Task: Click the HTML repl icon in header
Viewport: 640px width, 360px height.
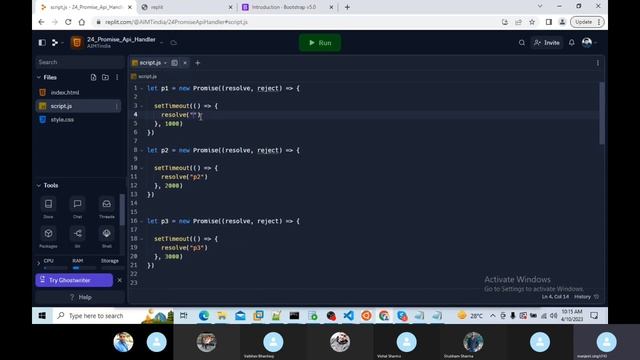Action: click(76, 42)
